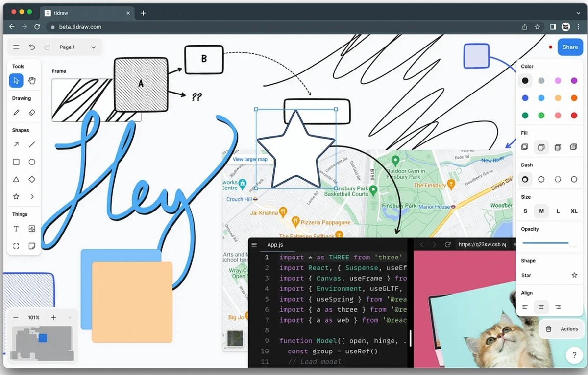This screenshot has width=588, height=375.
Task: Click the embedded preview URL field
Action: click(x=483, y=244)
